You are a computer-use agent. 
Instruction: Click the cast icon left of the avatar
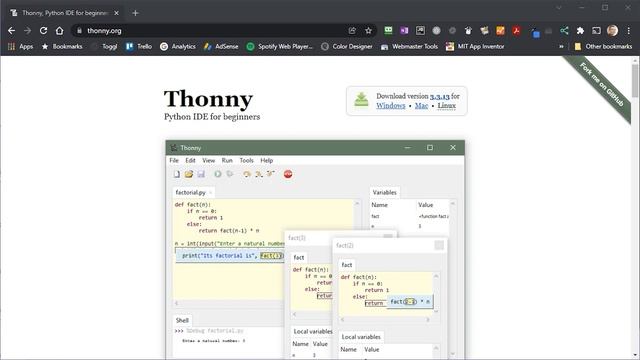coord(596,31)
